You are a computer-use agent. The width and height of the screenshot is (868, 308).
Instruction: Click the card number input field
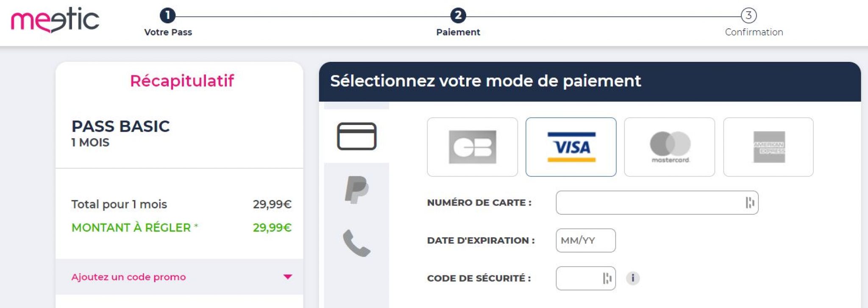click(648, 203)
